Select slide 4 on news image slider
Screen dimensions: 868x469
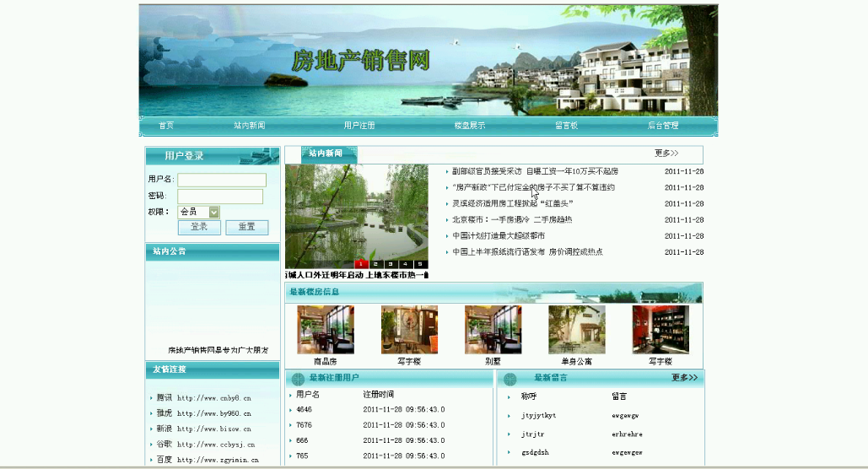tap(405, 264)
